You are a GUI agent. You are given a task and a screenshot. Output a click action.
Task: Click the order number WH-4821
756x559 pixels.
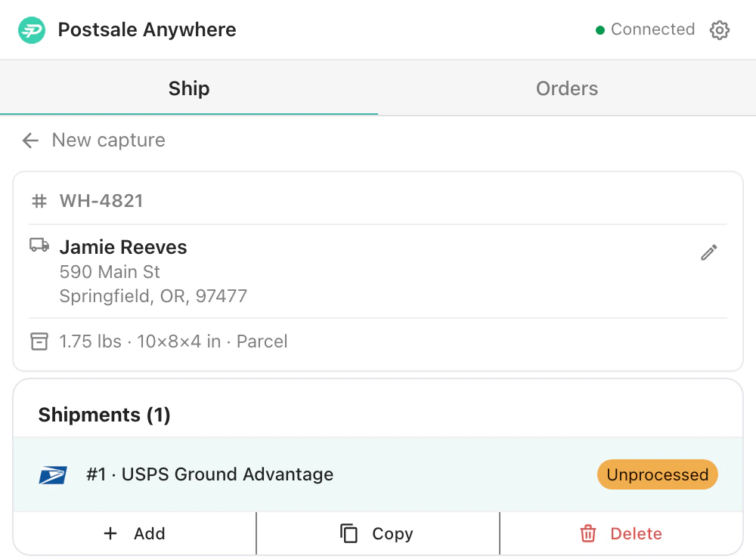click(x=101, y=201)
